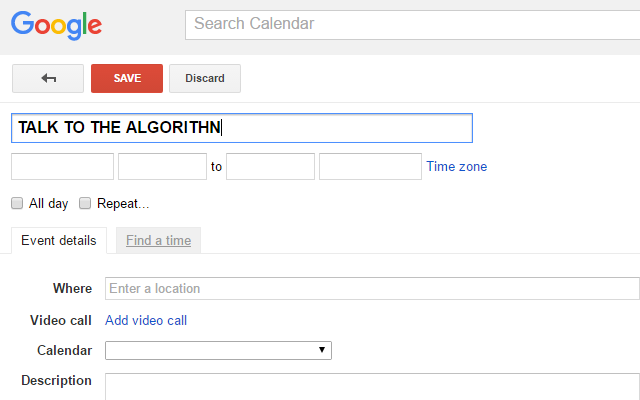
Task: Expand calendar selector via its arrow
Action: pos(322,350)
